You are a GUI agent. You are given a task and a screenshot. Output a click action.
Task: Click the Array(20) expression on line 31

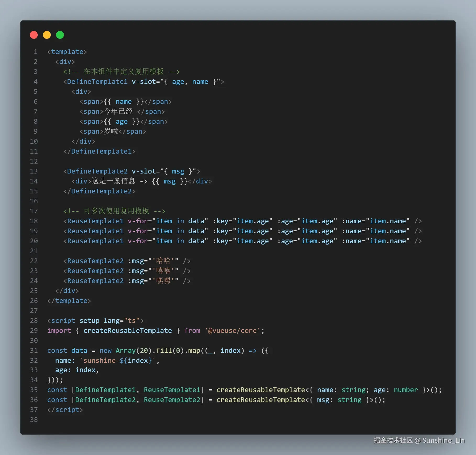134,351
